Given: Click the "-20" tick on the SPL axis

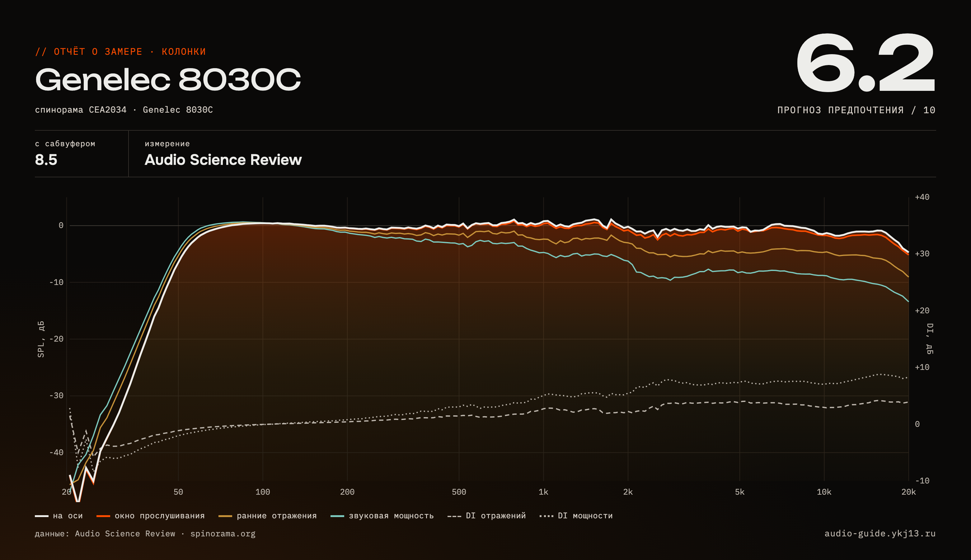Looking at the screenshot, I should click(x=56, y=339).
